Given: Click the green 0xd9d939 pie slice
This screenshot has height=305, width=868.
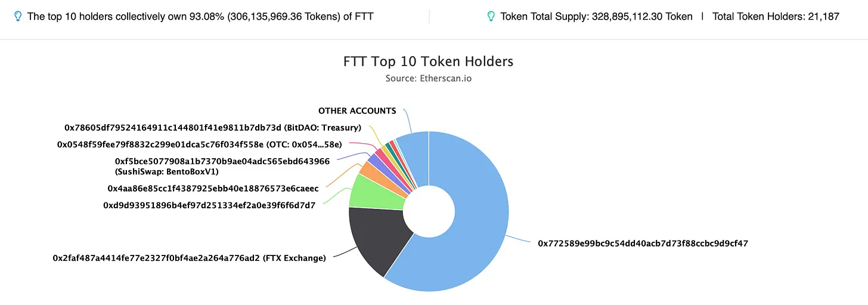Looking at the screenshot, I should [366, 190].
